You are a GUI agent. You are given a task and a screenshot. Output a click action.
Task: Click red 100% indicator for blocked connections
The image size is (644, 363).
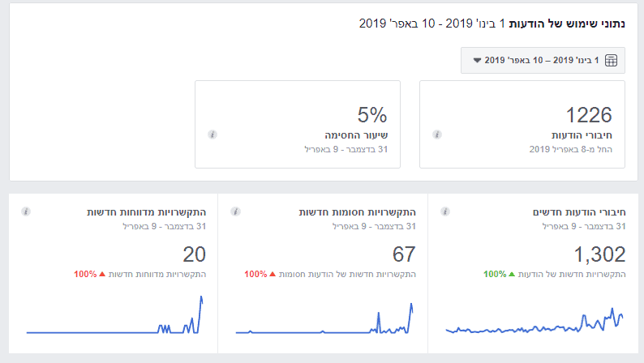[x=256, y=275]
